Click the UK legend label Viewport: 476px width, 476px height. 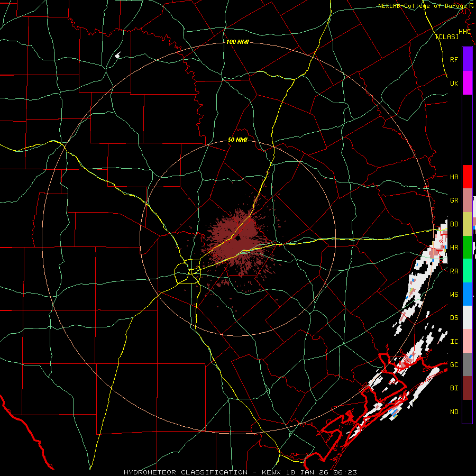coord(454,83)
